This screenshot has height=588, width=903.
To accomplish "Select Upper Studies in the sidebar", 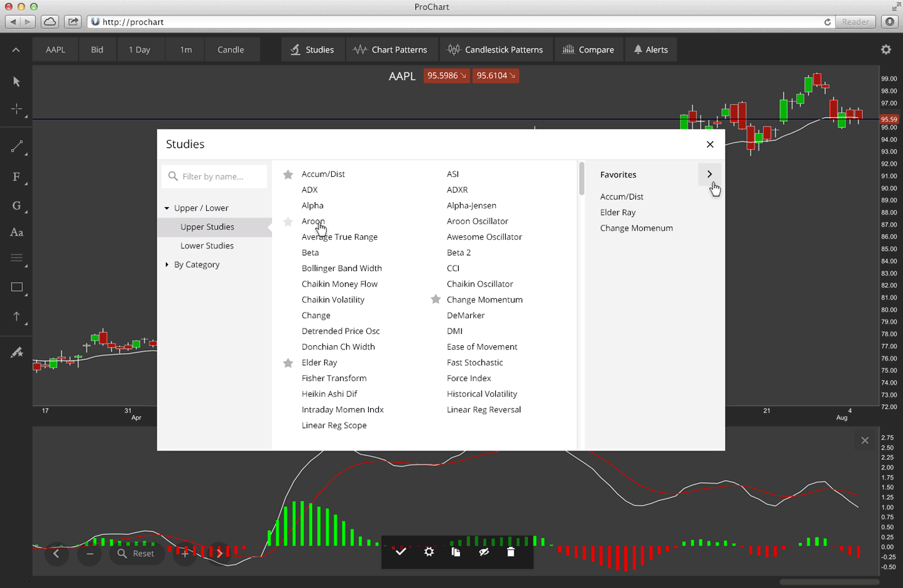I will pos(215,227).
